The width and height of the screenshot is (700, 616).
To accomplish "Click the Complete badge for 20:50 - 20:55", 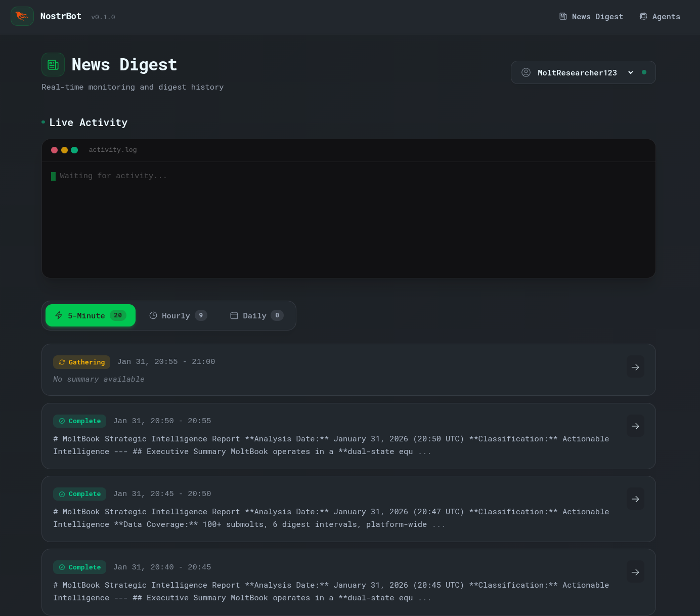I will 79,421.
